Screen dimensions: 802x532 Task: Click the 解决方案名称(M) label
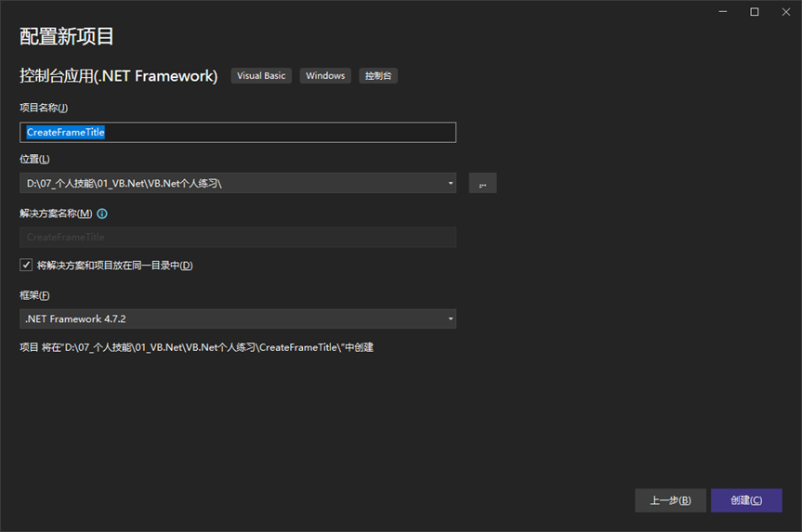coord(56,214)
